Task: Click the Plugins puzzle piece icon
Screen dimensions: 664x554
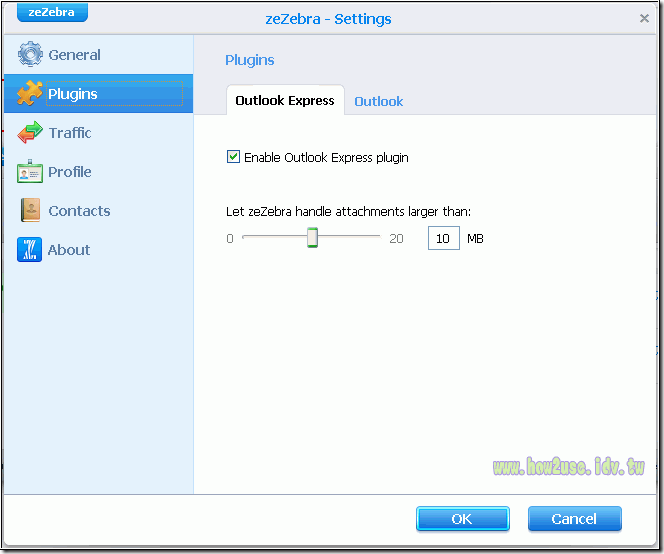Action: [x=30, y=94]
